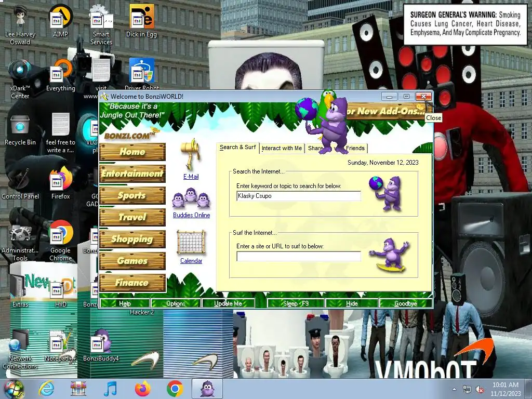Open Chrome from the taskbar
The width and height of the screenshot is (532, 399).
point(175,389)
